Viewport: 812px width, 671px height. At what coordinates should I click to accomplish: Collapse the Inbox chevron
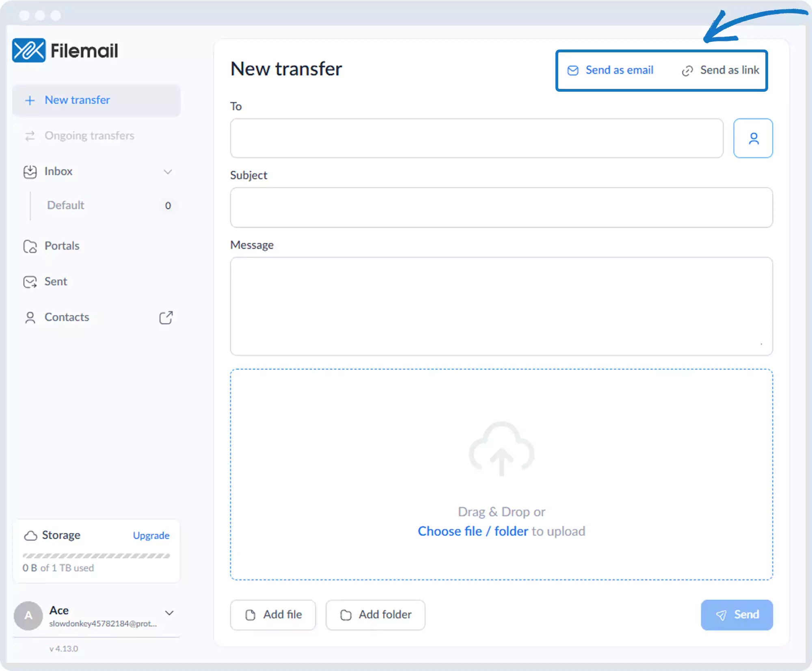click(x=168, y=172)
